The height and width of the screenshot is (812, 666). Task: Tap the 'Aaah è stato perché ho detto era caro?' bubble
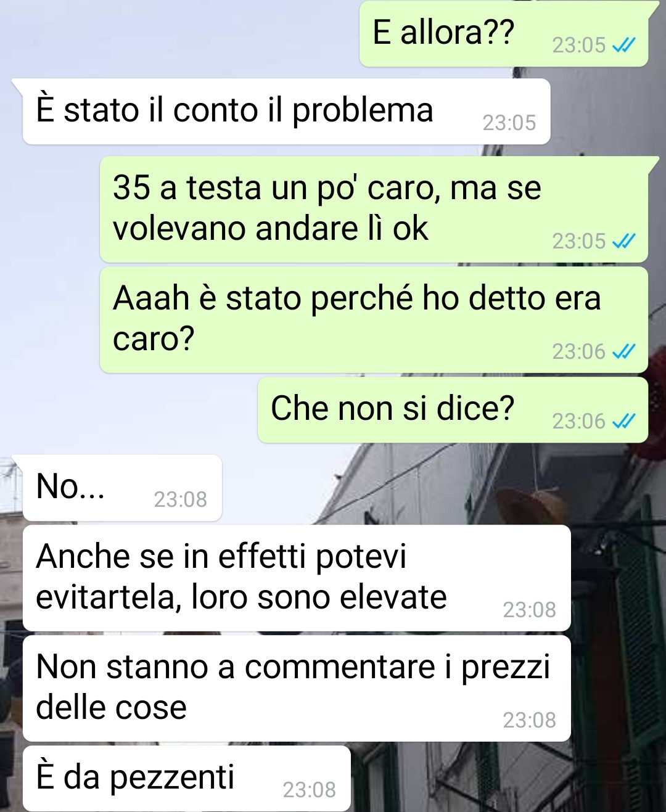[374, 320]
